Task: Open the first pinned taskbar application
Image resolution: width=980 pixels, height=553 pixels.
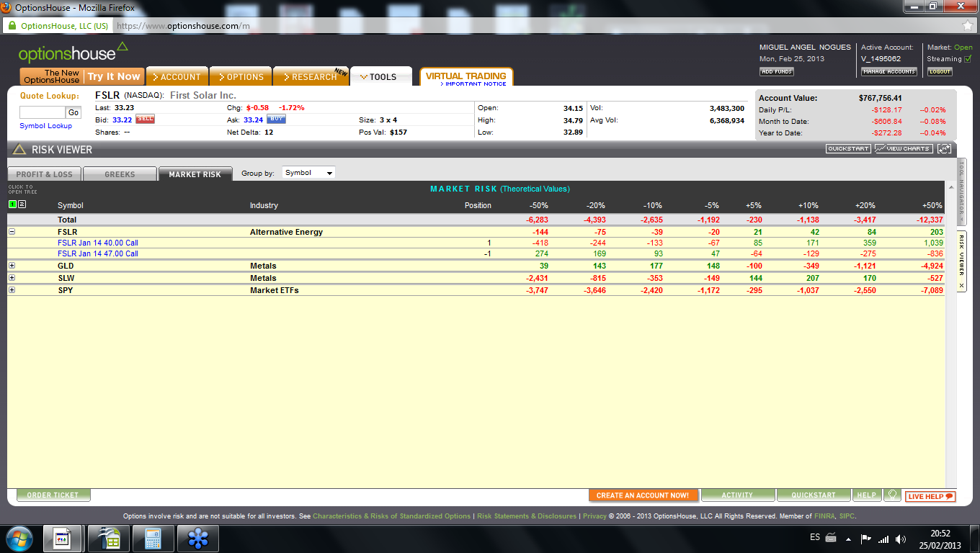Action: [62, 539]
